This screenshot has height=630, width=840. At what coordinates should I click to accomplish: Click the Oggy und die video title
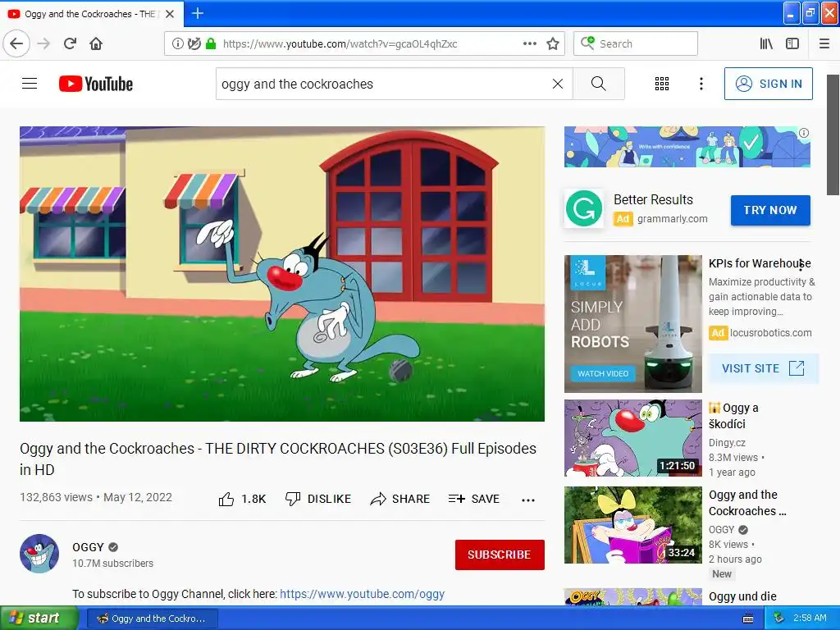point(742,596)
